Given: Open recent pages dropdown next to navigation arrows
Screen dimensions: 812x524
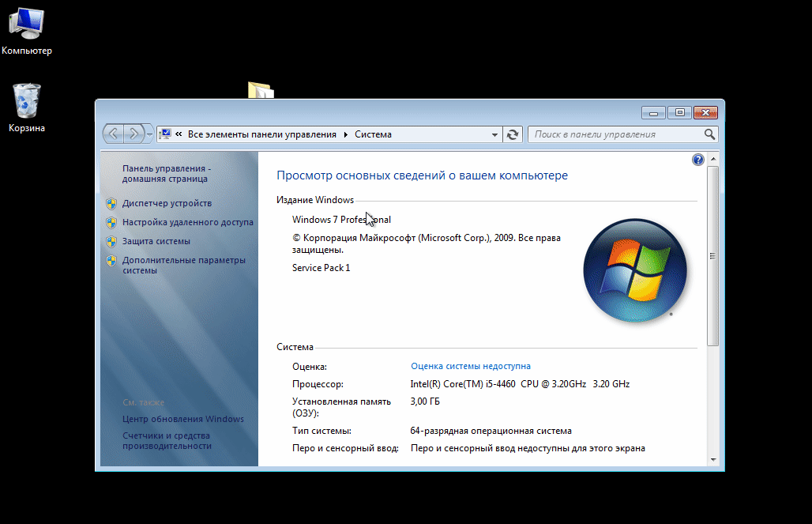Looking at the screenshot, I should click(149, 134).
